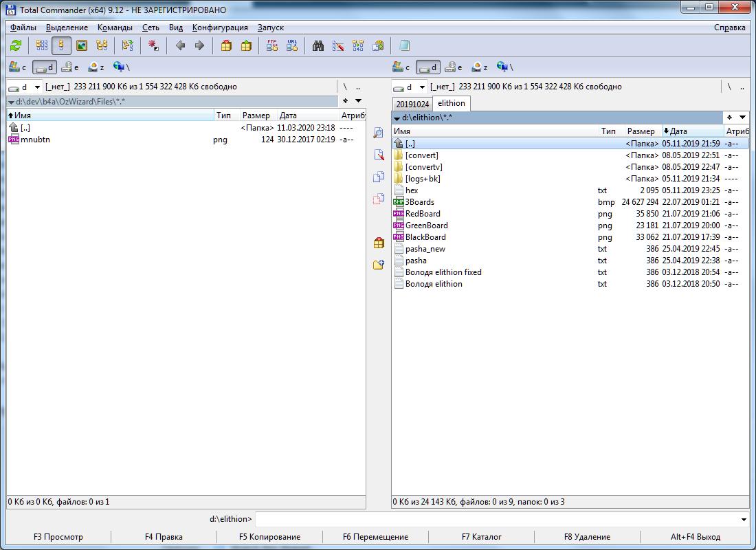Image resolution: width=756 pixels, height=550 pixels.
Task: Click copy names to clipboard icon
Action: pos(378,46)
